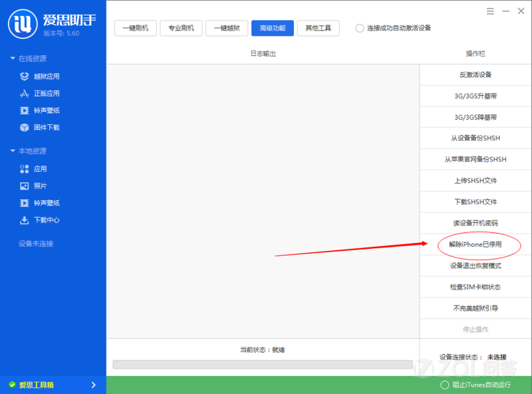This screenshot has width=532, height=394.
Task: Switch to the 其他工具 tab
Action: pos(318,28)
